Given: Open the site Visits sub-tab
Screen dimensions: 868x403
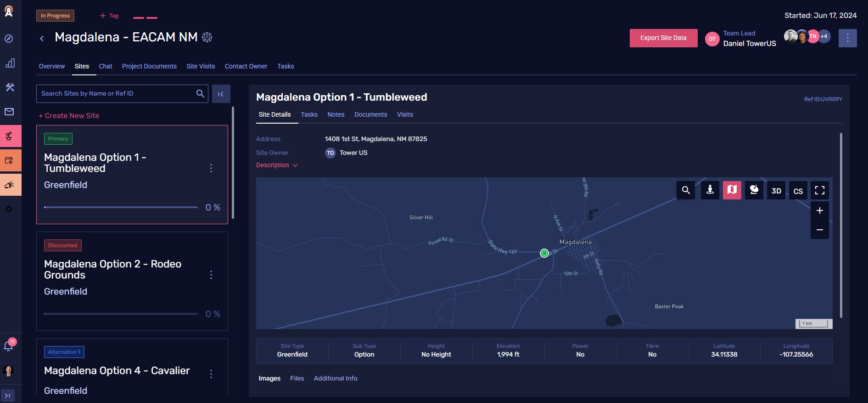Looking at the screenshot, I should [x=405, y=114].
